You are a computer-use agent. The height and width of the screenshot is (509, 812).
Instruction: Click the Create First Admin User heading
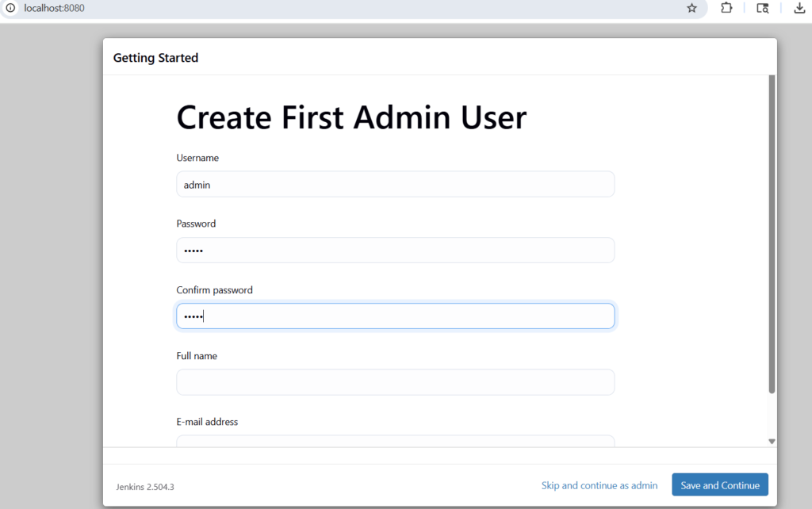pyautogui.click(x=351, y=117)
